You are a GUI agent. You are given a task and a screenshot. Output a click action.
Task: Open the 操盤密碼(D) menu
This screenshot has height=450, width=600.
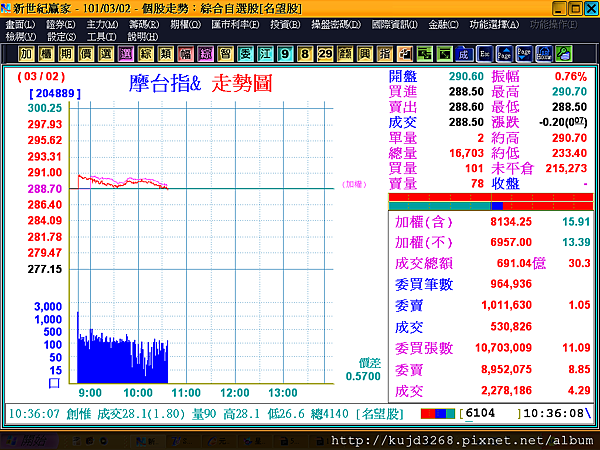336,24
